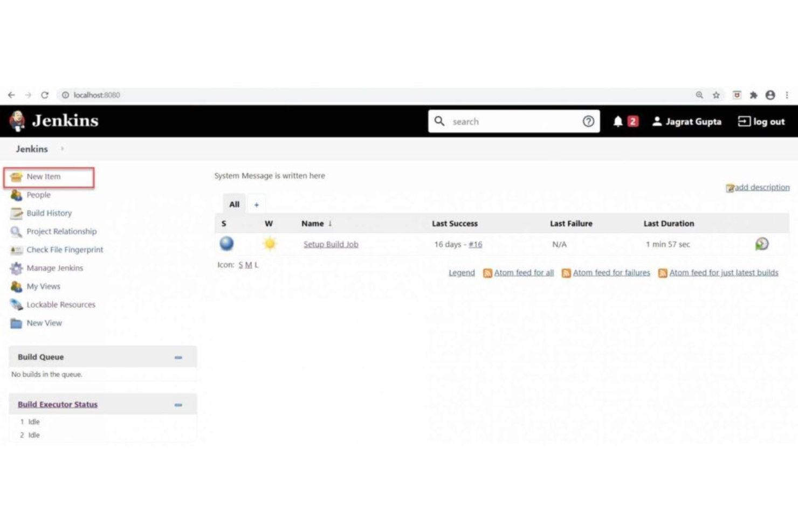Sort jobs by Name column
The image size is (798, 532).
[x=317, y=223]
